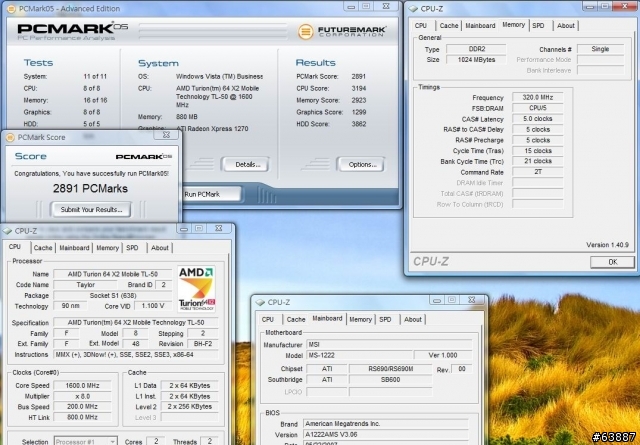
Task: Open Cache tab in the CPU-Z processor window
Action: pos(43,248)
